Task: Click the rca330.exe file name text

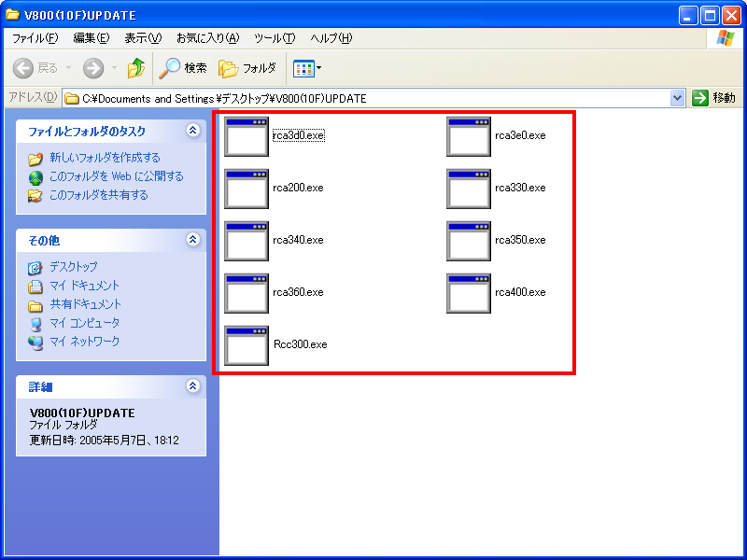Action: pos(520,188)
